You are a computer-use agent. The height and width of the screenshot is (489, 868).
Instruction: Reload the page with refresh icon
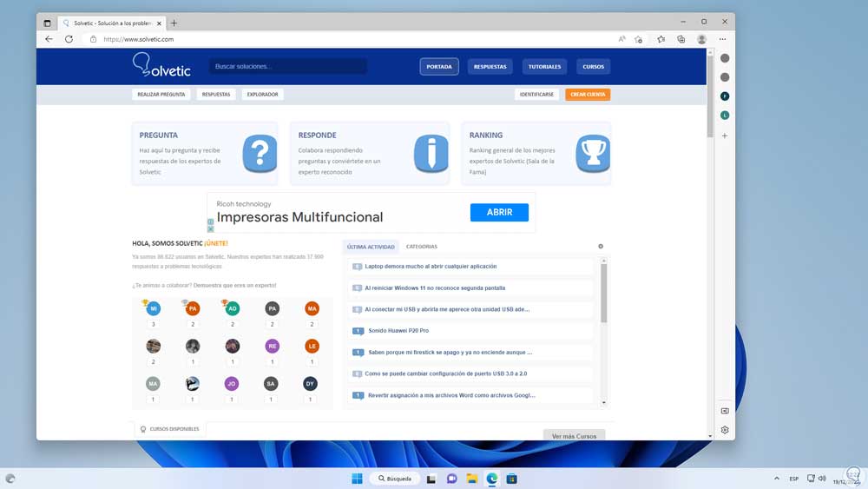pos(69,39)
